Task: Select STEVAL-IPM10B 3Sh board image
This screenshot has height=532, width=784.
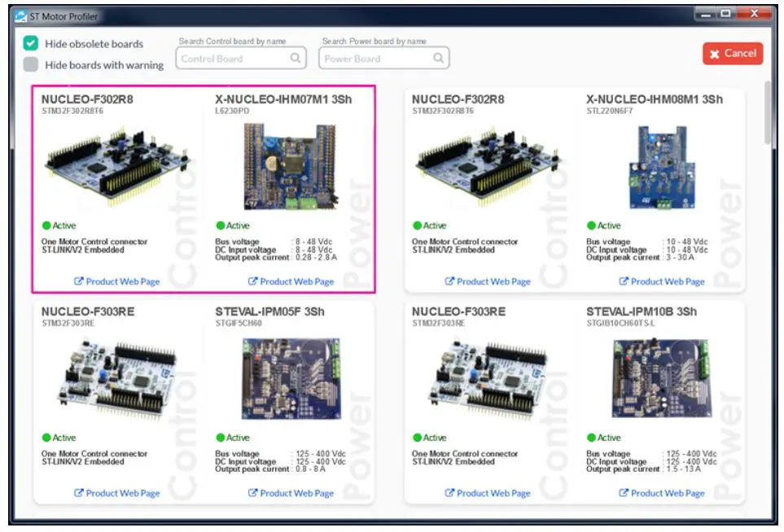Action: [x=662, y=377]
